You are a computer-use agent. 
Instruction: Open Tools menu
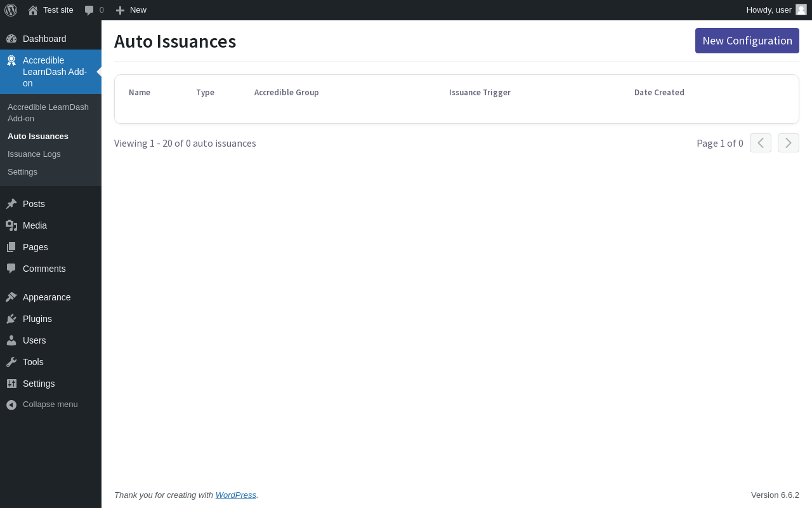click(x=51, y=362)
